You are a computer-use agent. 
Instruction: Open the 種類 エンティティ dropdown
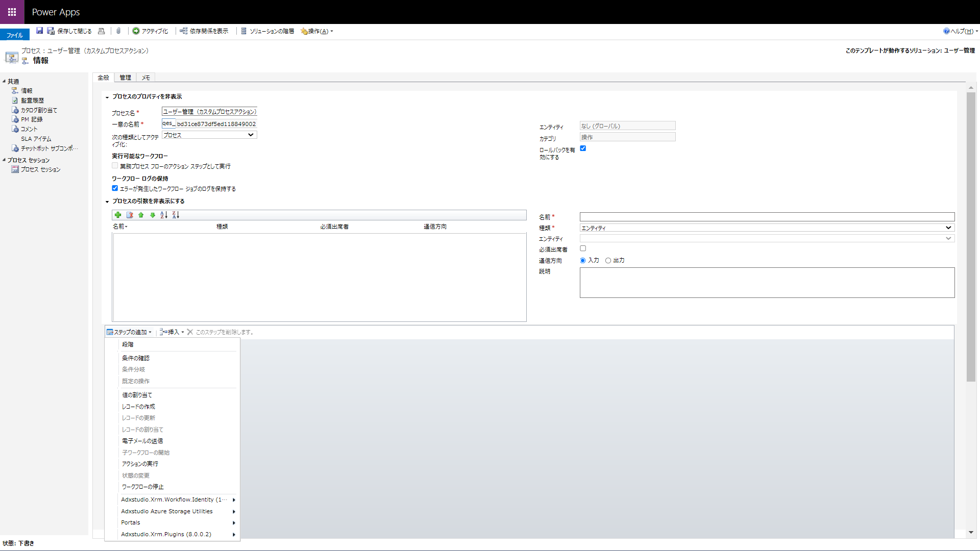pos(767,228)
